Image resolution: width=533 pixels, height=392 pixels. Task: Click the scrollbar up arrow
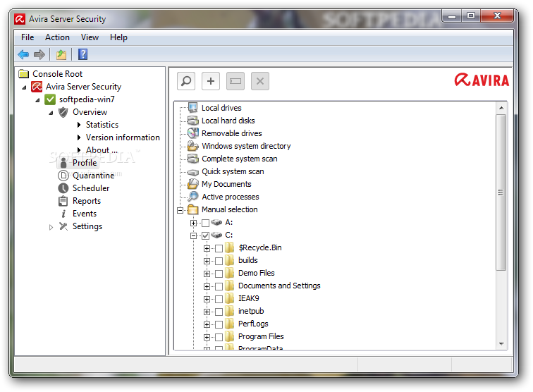[x=501, y=108]
